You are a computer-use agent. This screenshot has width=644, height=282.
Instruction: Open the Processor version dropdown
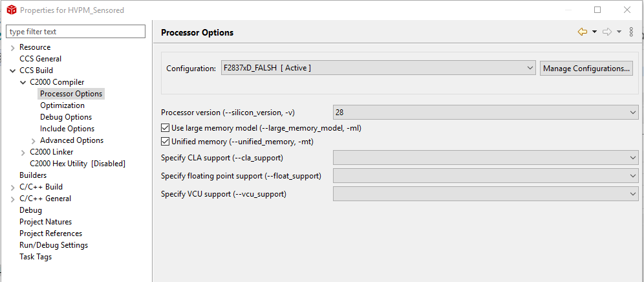coord(486,113)
